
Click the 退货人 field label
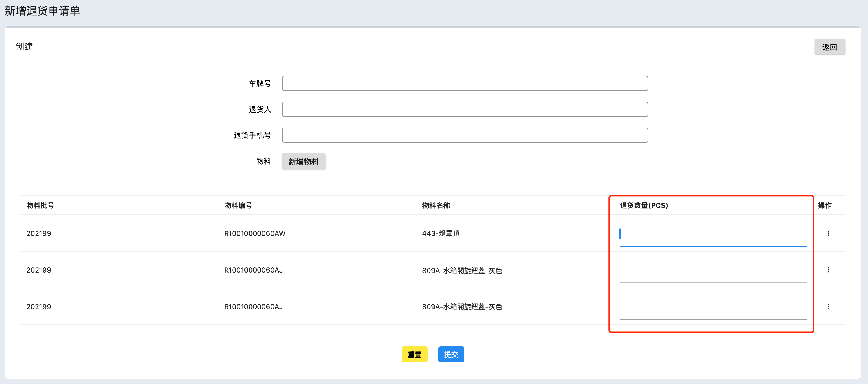click(260, 109)
